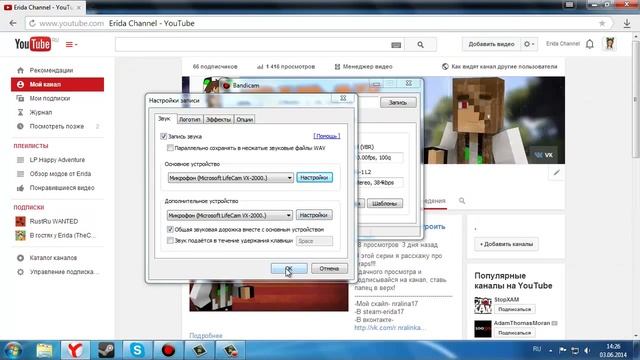640x360 pixels.
Task: Open Настройки for the additional device
Action: tap(314, 215)
